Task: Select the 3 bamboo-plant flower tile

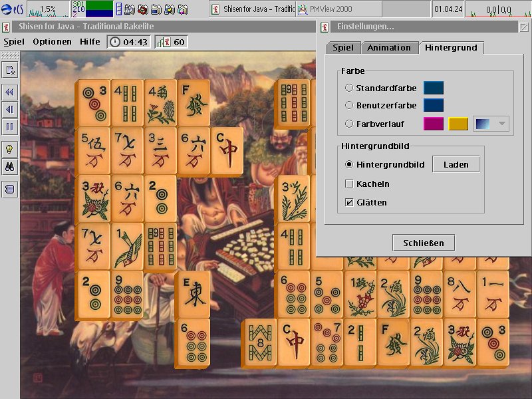Action: [293, 198]
